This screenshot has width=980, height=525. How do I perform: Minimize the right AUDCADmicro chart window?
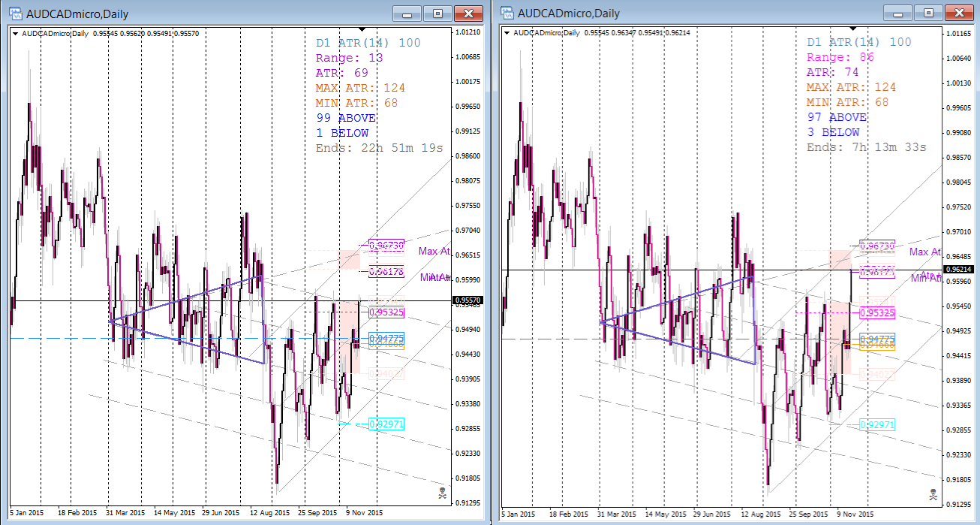(x=898, y=14)
